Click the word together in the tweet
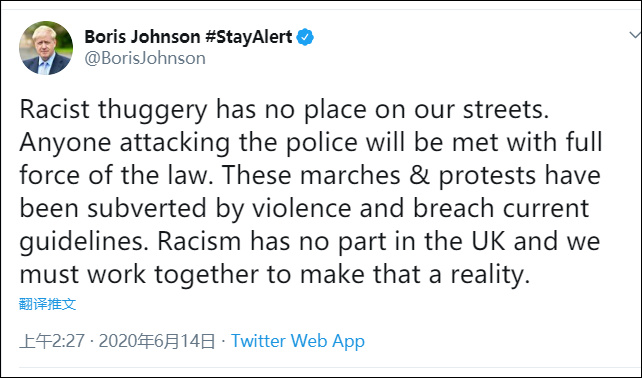Screen dimensions: 642x378 (206, 275)
